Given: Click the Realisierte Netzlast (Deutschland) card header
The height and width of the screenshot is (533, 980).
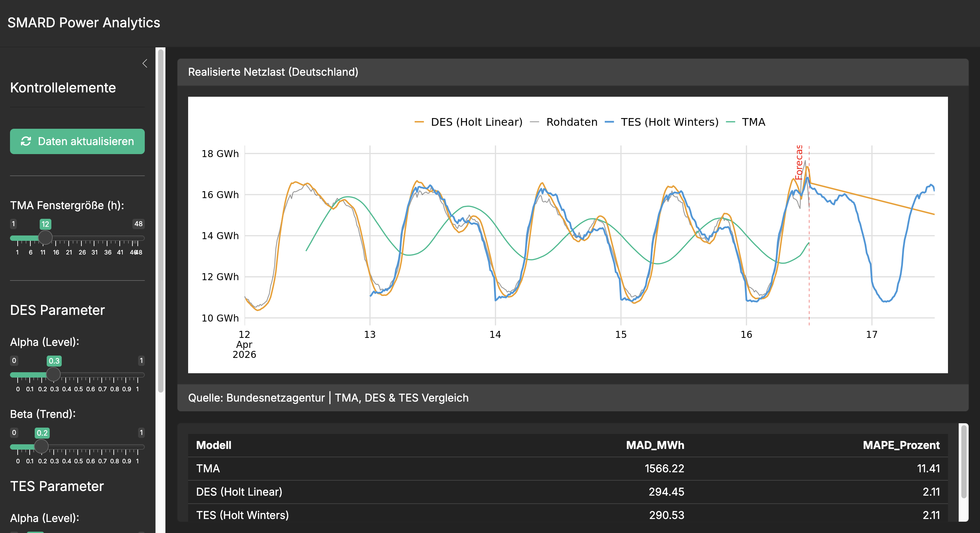Looking at the screenshot, I should pyautogui.click(x=572, y=72).
